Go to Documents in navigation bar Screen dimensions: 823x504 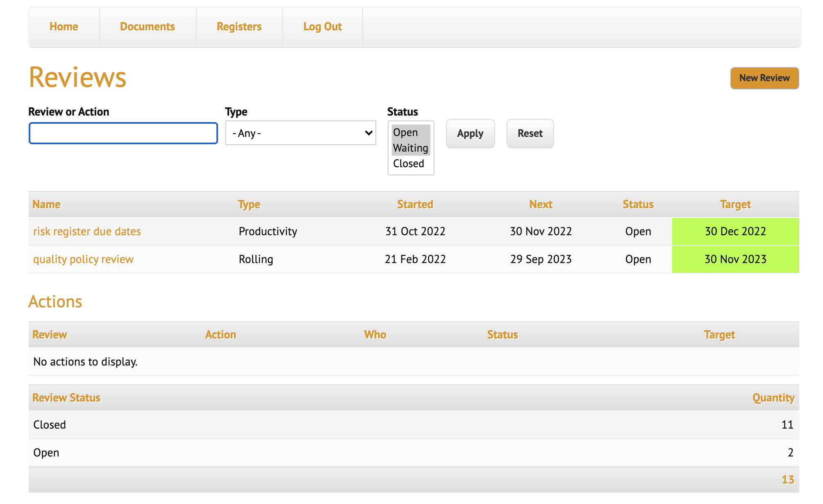pyautogui.click(x=147, y=27)
